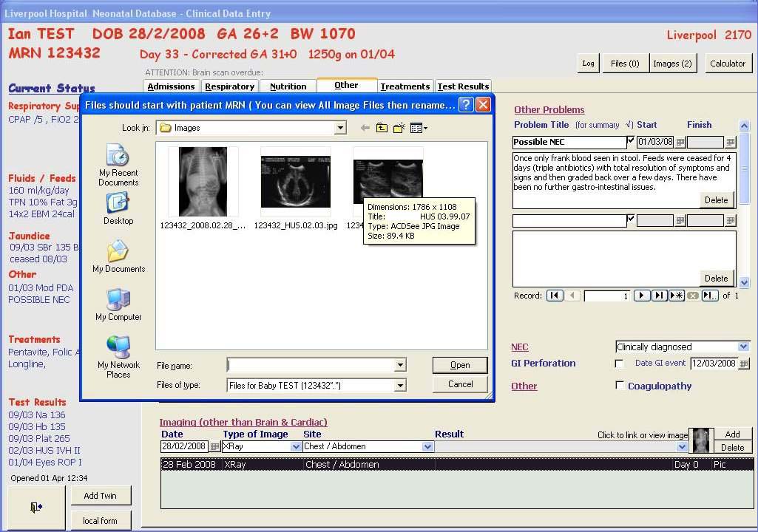Switch to the Test Results tab
Image resolution: width=758 pixels, height=532 pixels.
463,86
